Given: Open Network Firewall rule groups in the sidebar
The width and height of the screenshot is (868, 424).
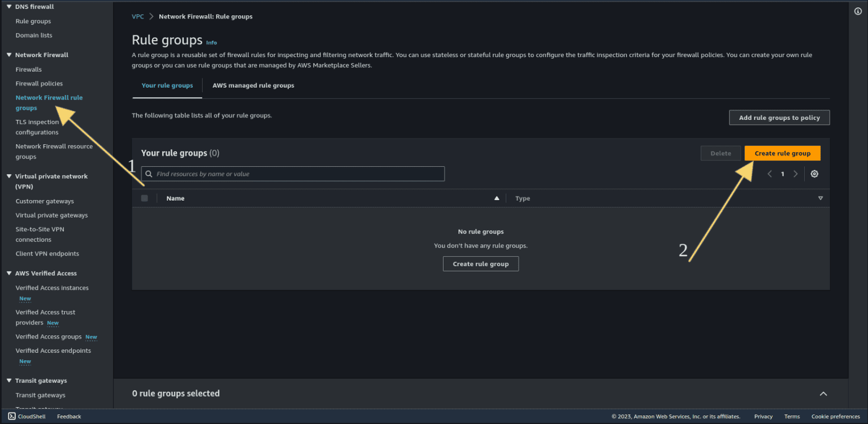Looking at the screenshot, I should 49,102.
